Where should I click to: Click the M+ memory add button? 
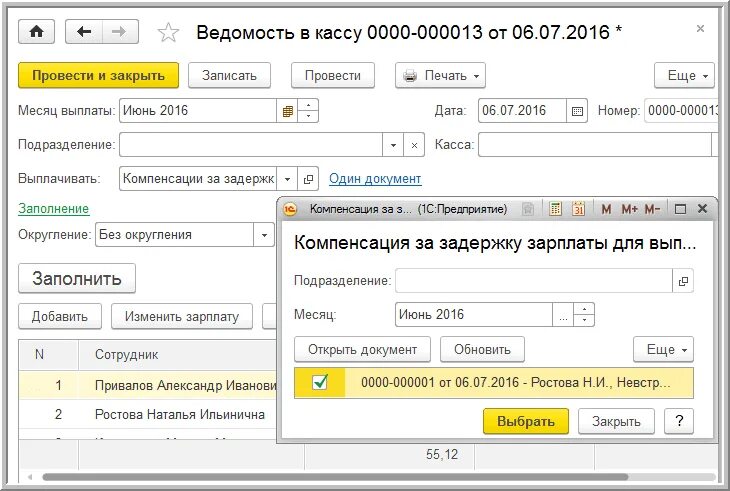tap(629, 209)
